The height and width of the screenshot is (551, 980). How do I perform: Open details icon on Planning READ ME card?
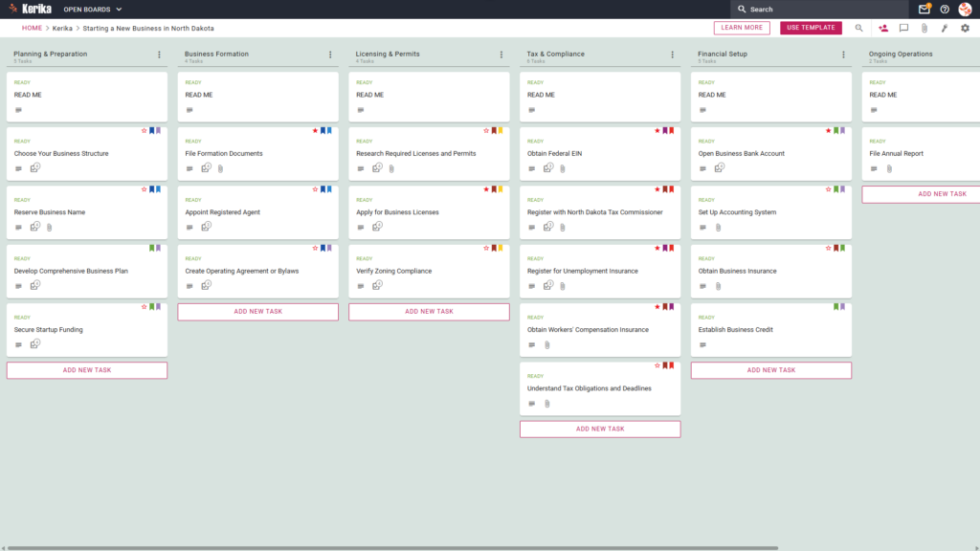pyautogui.click(x=18, y=110)
